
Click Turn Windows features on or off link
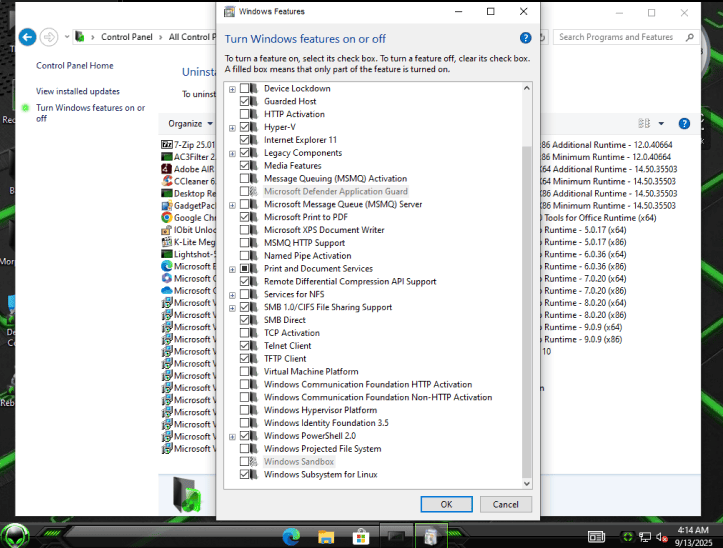coord(90,113)
